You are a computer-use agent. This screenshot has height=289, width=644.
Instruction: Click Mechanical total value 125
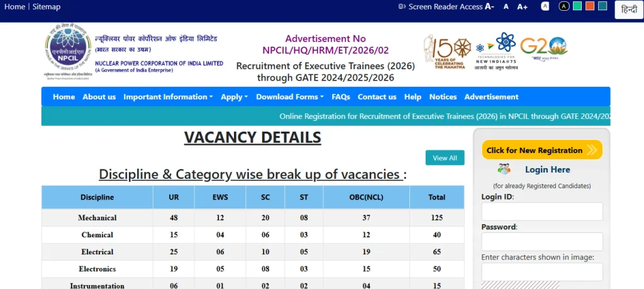pos(437,218)
